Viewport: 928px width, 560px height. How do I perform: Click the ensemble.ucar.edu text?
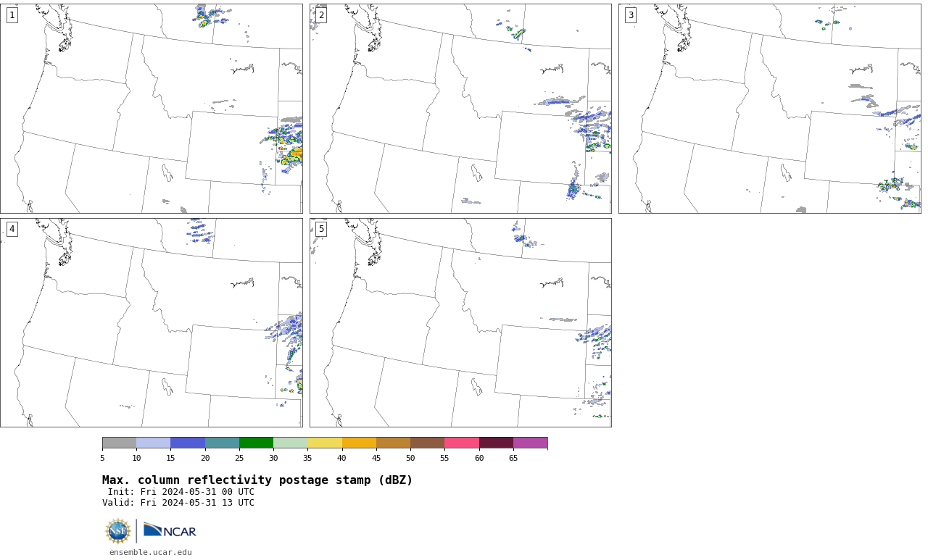(x=151, y=552)
